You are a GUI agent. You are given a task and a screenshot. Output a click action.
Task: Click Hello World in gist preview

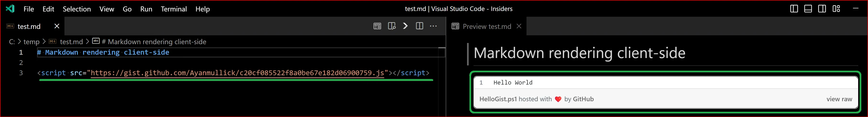tap(513, 83)
